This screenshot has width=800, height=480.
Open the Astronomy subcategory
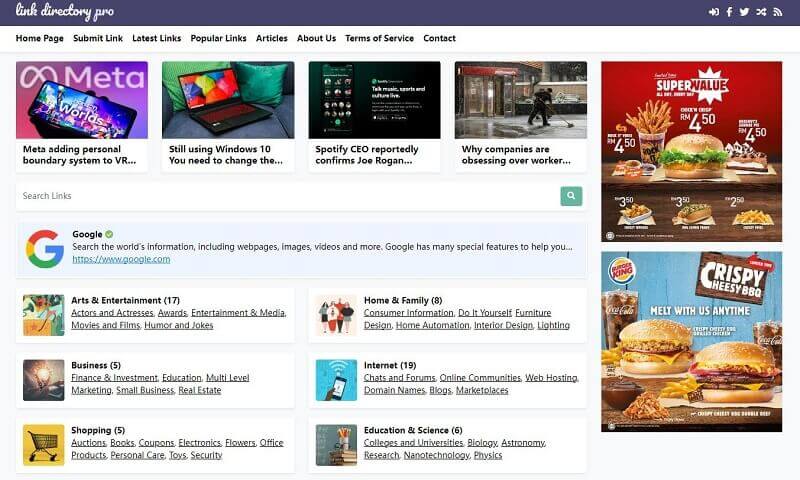click(x=523, y=443)
